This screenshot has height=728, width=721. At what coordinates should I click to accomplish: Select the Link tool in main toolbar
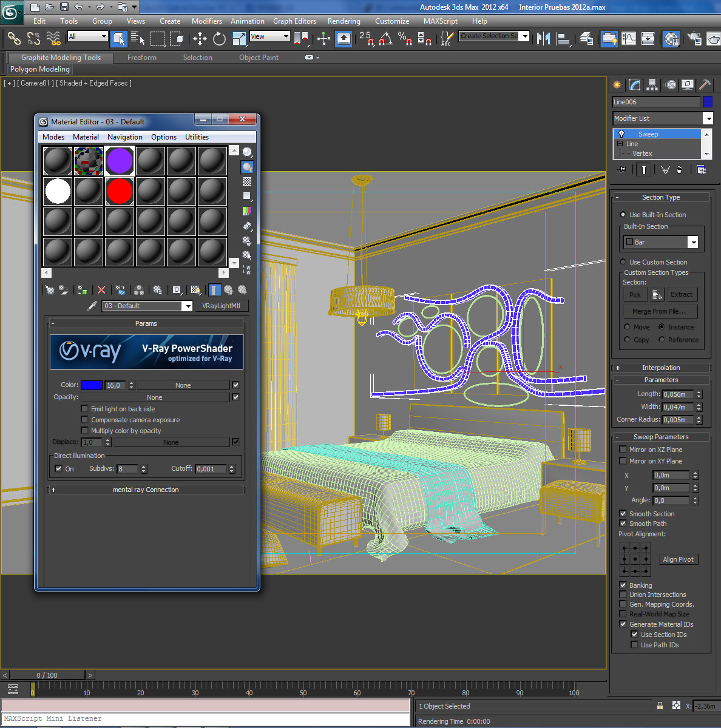click(13, 39)
